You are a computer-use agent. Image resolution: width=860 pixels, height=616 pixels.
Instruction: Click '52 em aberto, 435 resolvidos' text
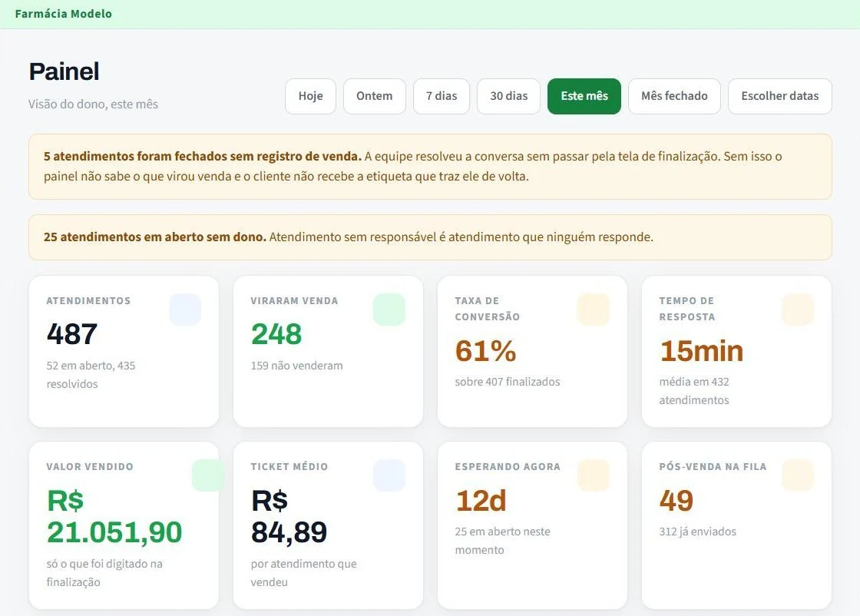pos(91,375)
